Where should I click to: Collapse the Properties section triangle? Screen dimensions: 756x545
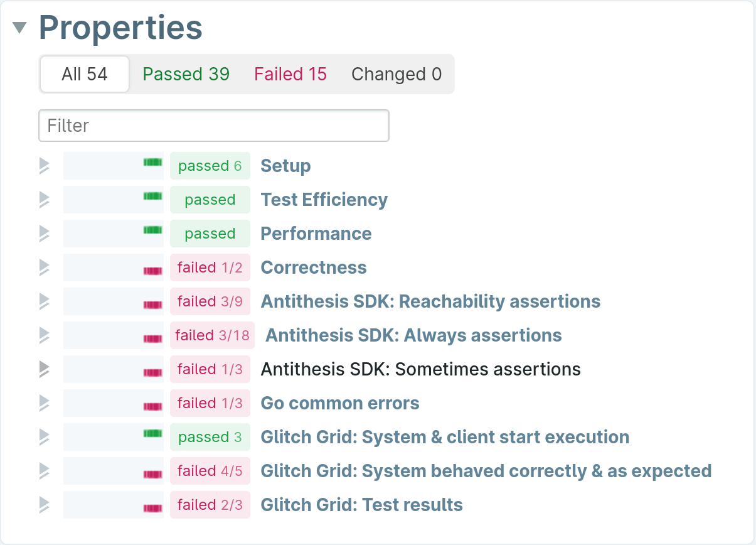(x=20, y=28)
